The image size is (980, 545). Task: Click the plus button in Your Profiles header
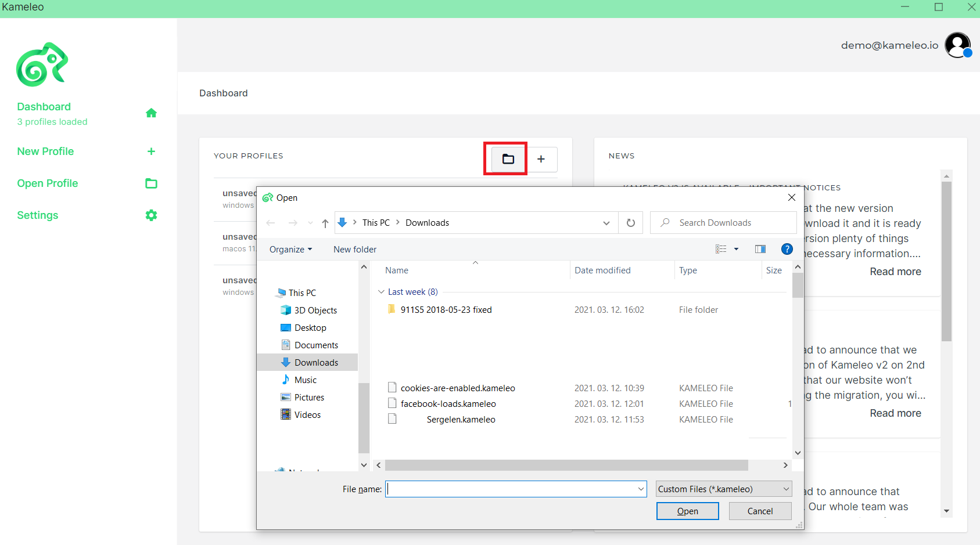coord(541,159)
